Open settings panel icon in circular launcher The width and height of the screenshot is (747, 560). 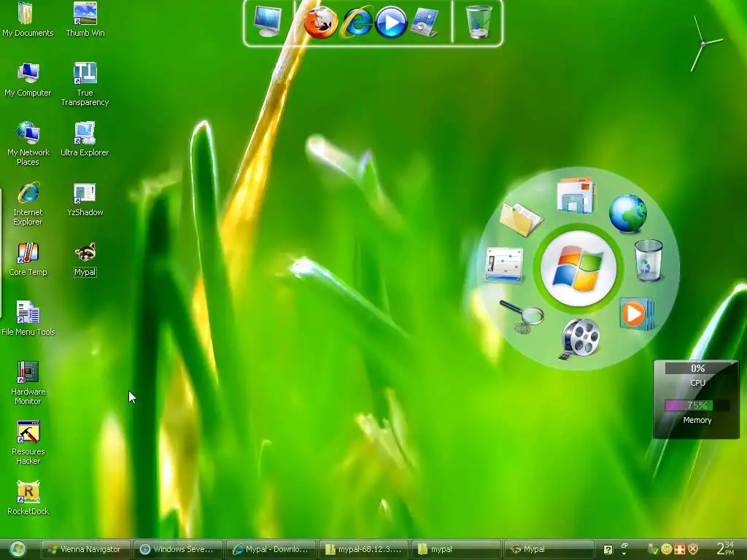504,265
